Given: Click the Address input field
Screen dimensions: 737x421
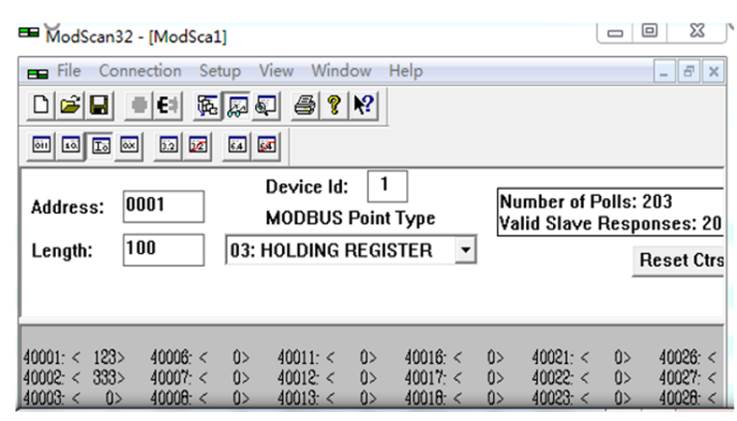Looking at the screenshot, I should pos(164,206).
